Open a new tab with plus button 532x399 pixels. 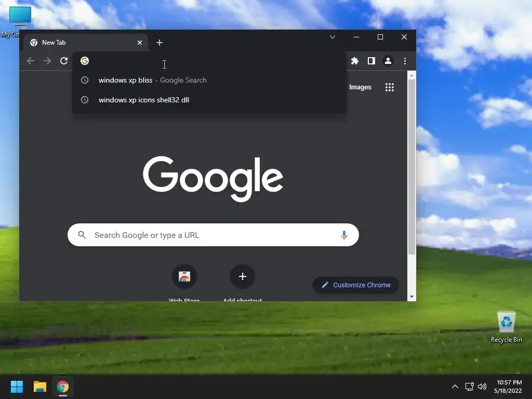[159, 43]
